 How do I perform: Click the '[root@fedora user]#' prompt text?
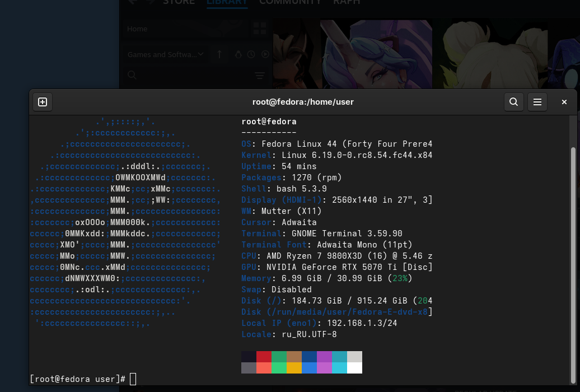click(78, 379)
